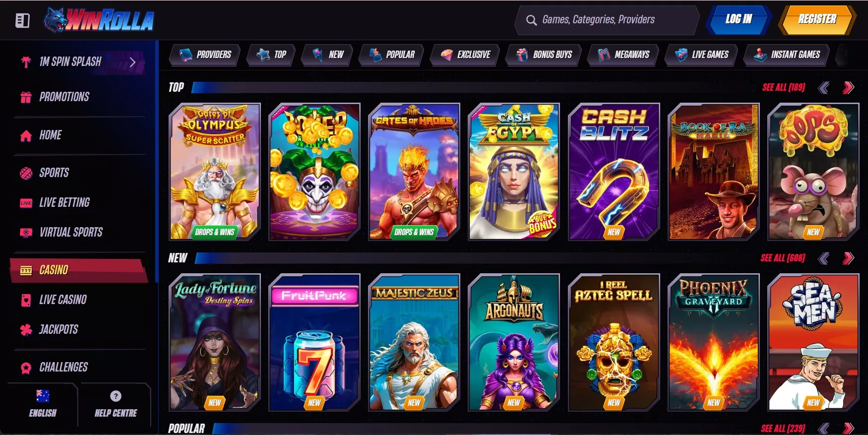Viewport: 868px width, 435px height.
Task: Select the Australian flag English language icon
Action: click(x=43, y=396)
